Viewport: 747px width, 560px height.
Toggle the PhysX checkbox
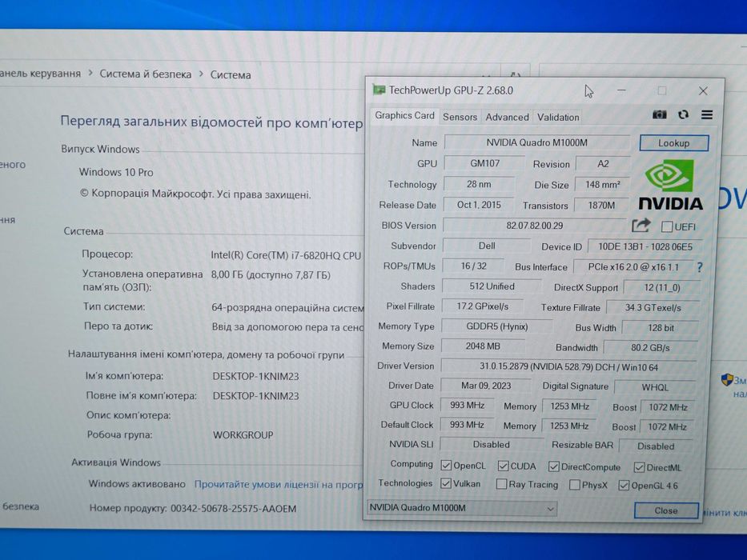(575, 485)
